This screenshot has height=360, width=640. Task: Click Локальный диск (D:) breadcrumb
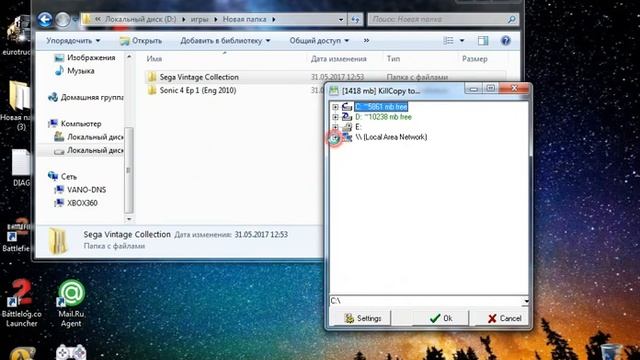pyautogui.click(x=141, y=19)
